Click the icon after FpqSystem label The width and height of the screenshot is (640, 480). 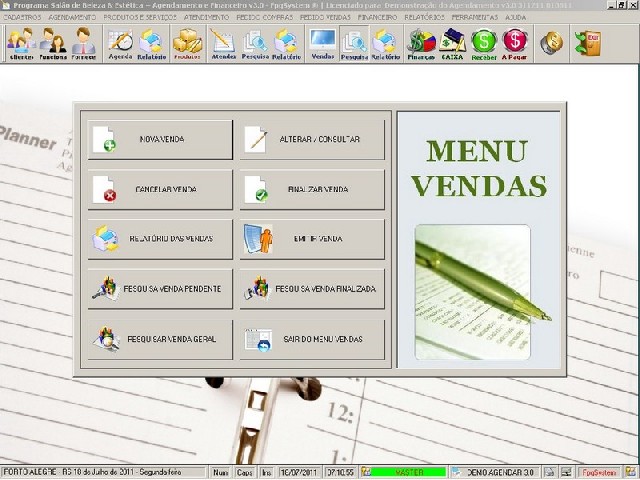tap(631, 472)
